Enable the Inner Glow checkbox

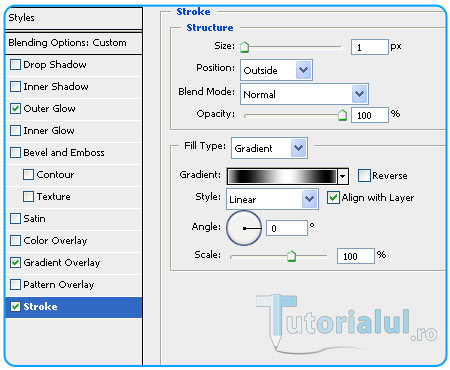[x=15, y=130]
